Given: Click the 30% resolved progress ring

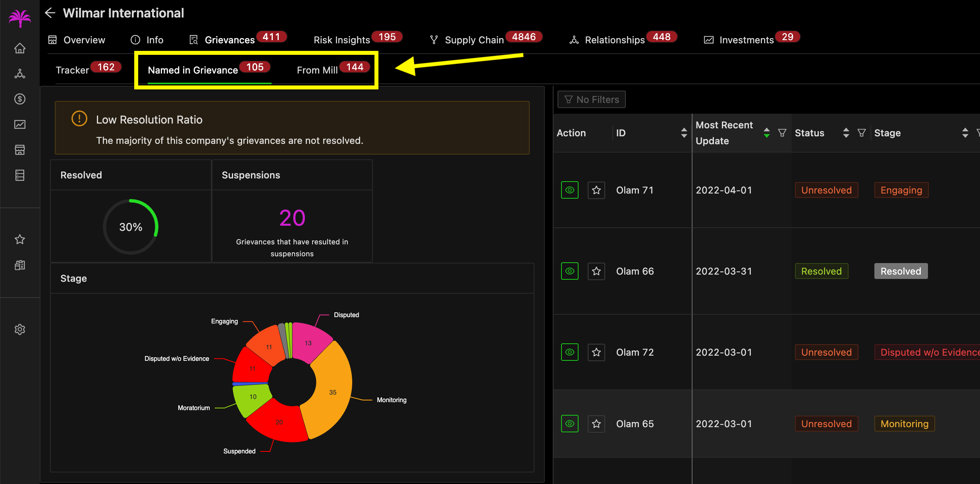Looking at the screenshot, I should 131,227.
